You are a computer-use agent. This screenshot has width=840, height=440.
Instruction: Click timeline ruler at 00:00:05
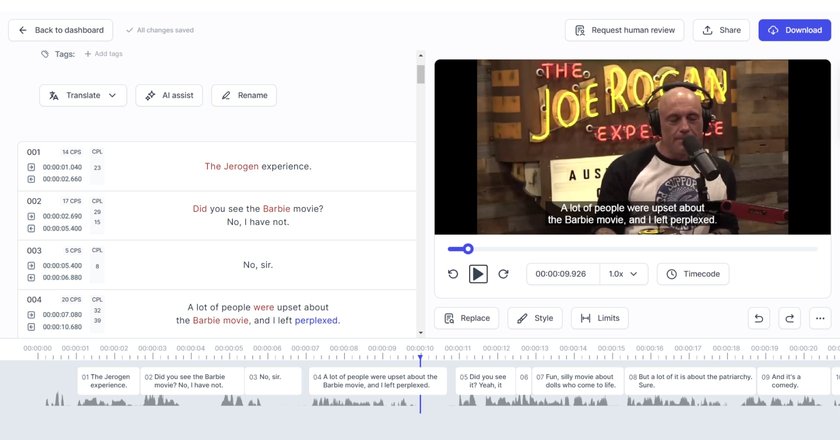pyautogui.click(x=229, y=348)
